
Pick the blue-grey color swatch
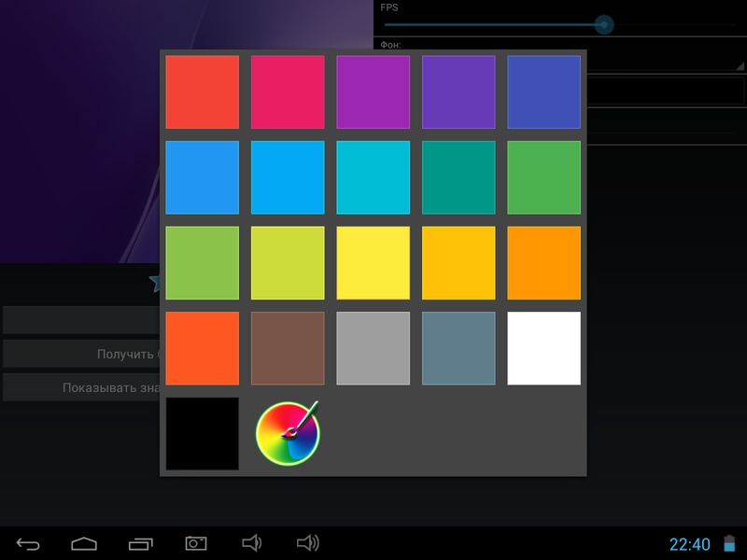(458, 348)
